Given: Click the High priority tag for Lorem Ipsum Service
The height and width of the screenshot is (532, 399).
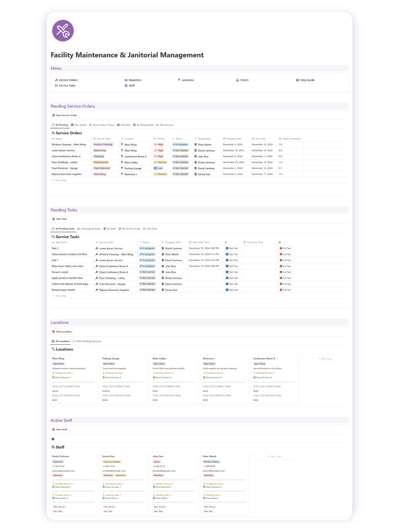Looking at the screenshot, I should coord(159,151).
